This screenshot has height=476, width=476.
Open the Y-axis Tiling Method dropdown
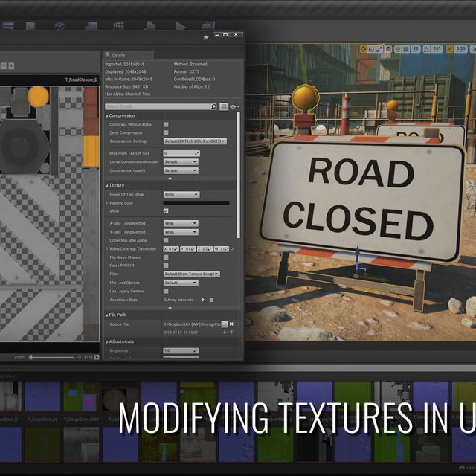coord(181,232)
